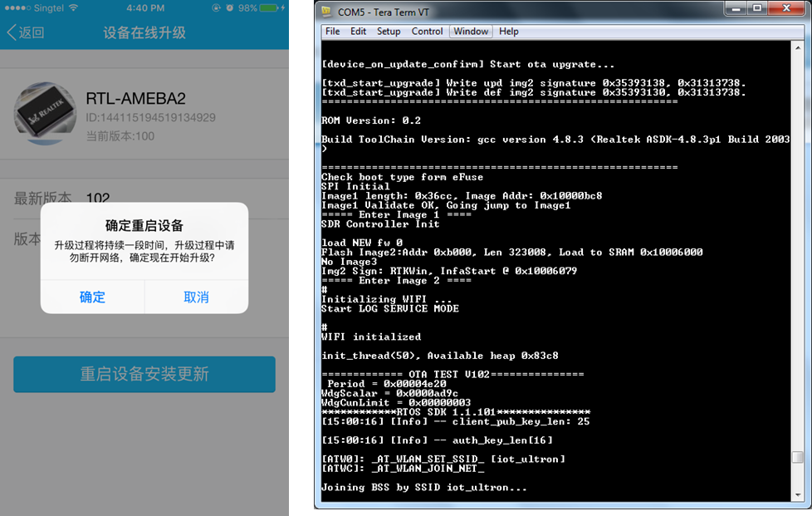Click the 'SPI Initial' terminal line
Image resolution: width=812 pixels, height=516 pixels.
coord(355,186)
